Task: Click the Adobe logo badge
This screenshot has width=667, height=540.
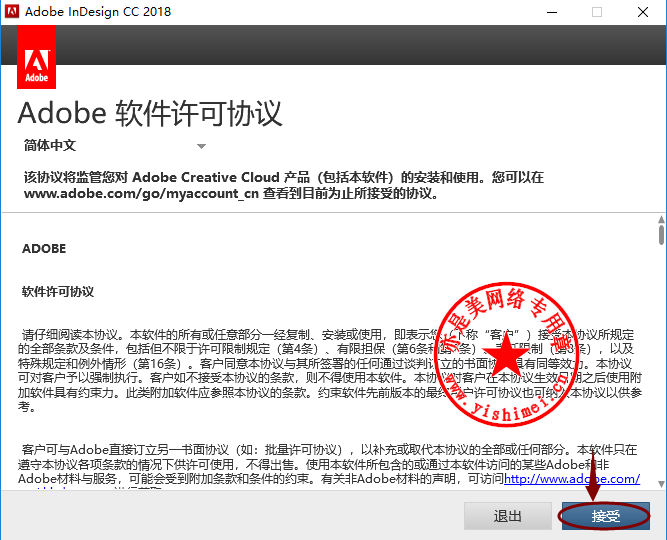Action: pos(37,57)
